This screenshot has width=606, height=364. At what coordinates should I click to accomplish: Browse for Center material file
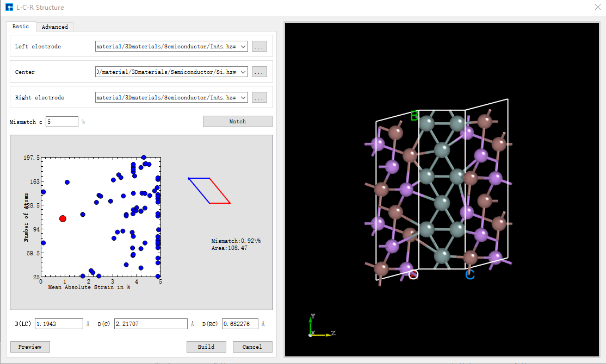(259, 72)
